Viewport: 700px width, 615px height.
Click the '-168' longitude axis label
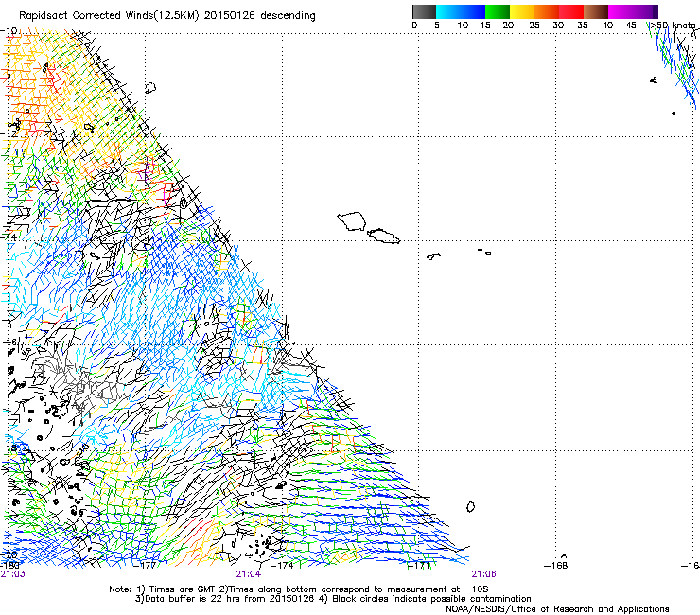click(556, 566)
